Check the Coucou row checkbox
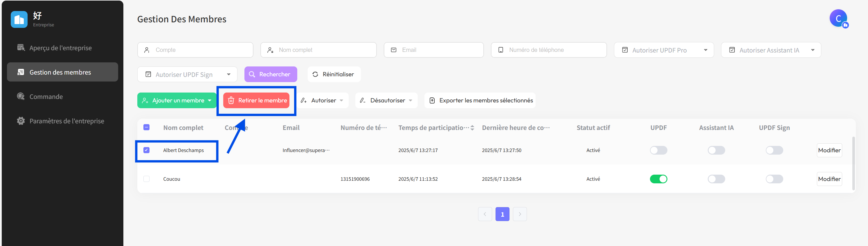This screenshot has height=246, width=868. pyautogui.click(x=147, y=179)
